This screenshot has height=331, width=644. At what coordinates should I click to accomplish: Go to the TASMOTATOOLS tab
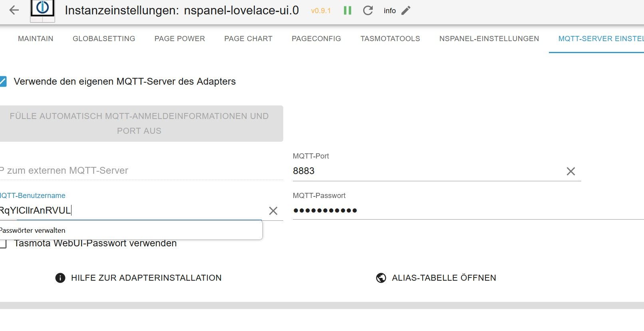pos(390,39)
